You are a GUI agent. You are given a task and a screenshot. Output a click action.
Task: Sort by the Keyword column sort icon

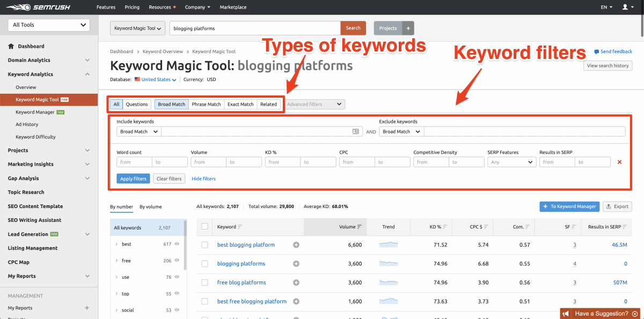[240, 227]
